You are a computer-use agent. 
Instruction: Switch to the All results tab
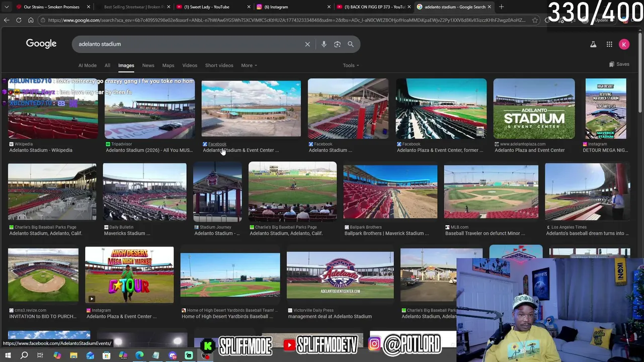(107, 65)
